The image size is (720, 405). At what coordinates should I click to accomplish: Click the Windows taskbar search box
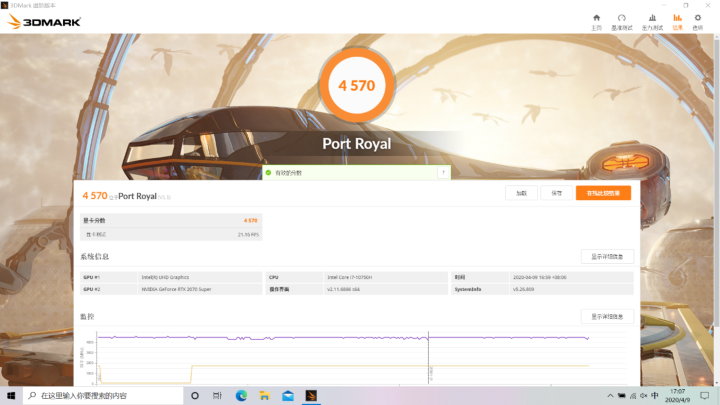(x=103, y=395)
